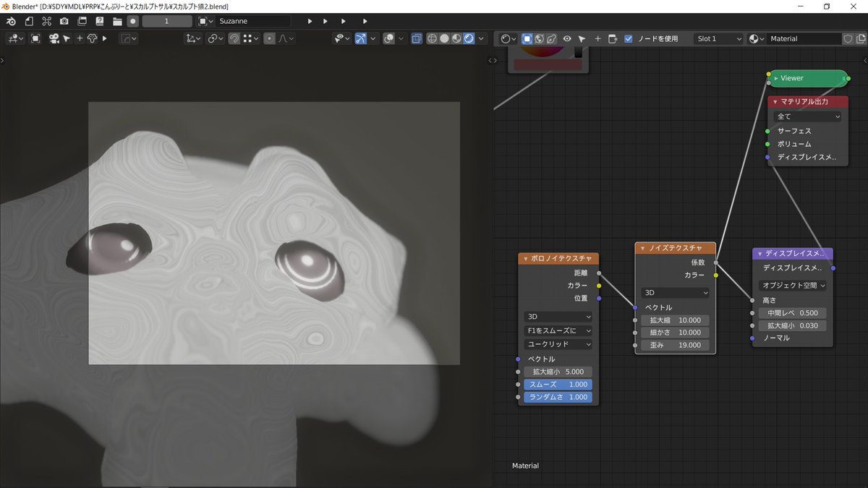Image resolution: width=868 pixels, height=488 pixels.
Task: Switch viewport to solid shading mode
Action: (444, 38)
